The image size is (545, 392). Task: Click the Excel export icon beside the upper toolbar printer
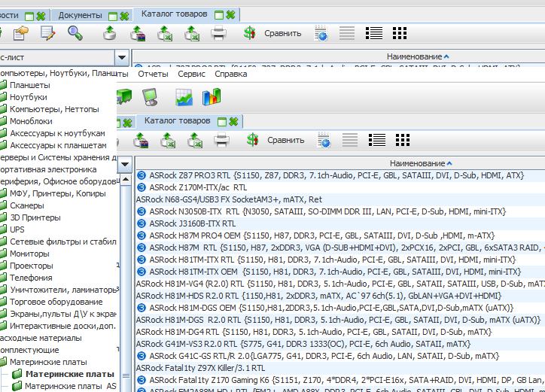pyautogui.click(x=192, y=33)
